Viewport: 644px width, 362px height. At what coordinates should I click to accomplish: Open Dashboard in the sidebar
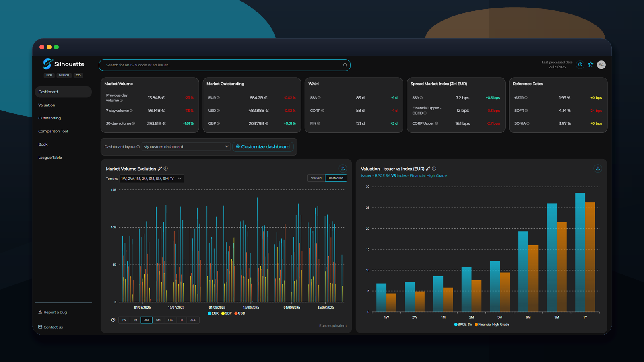[63, 92]
